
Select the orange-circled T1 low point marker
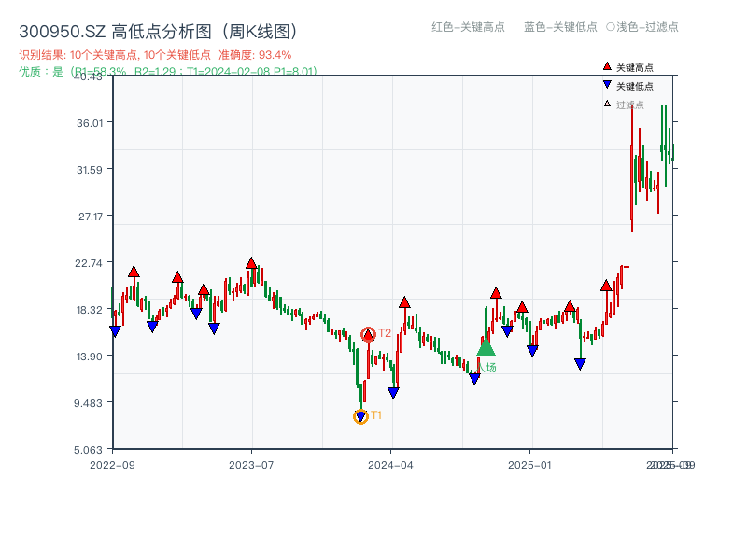360,416
